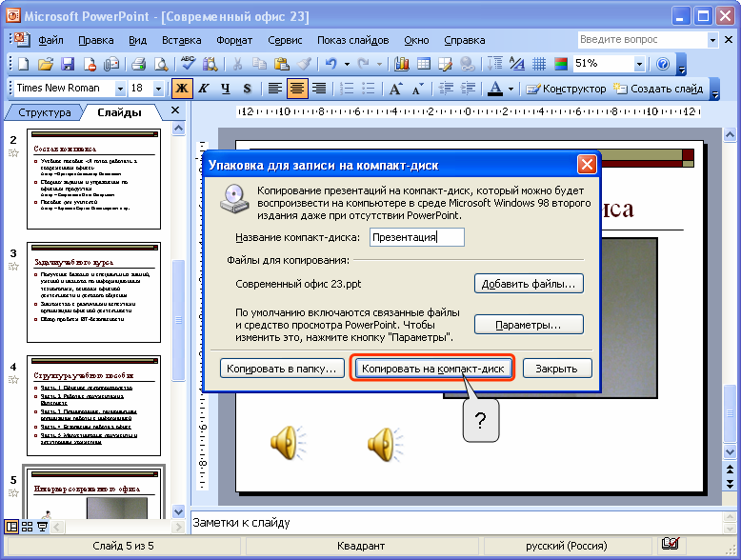741x560 pixels.
Task: Activate the Format Painter brush
Action: point(304,64)
